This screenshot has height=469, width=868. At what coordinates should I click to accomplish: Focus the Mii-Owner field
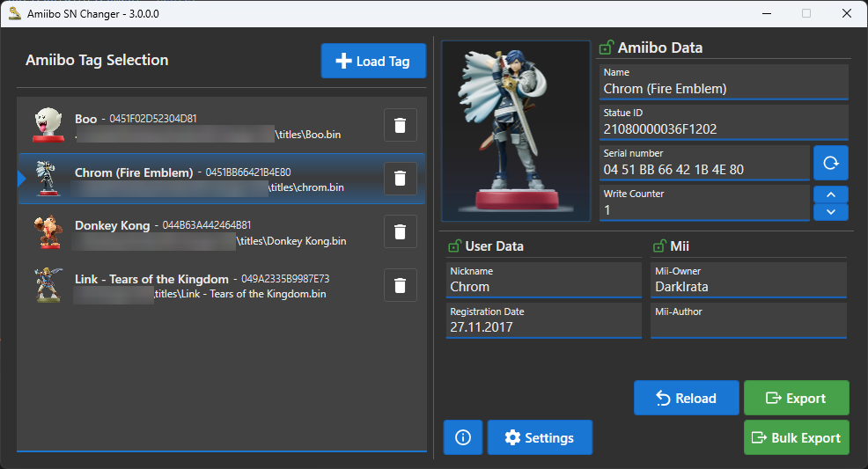(x=748, y=281)
